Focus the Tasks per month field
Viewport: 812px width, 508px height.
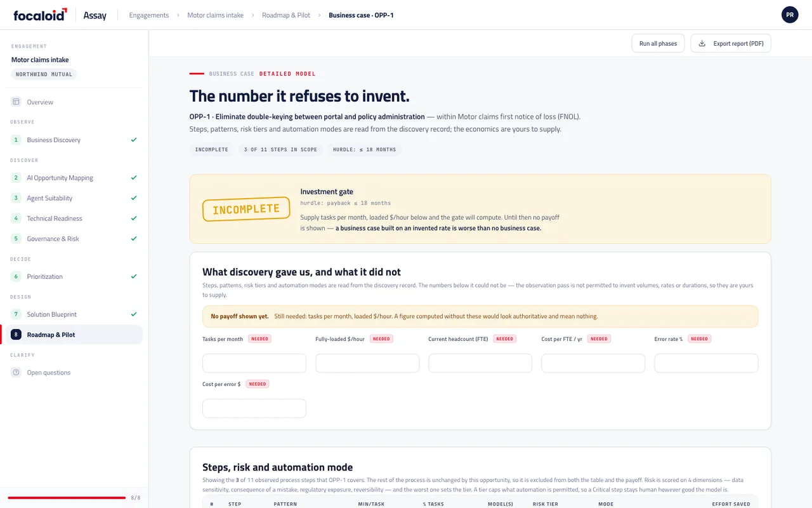(x=254, y=363)
